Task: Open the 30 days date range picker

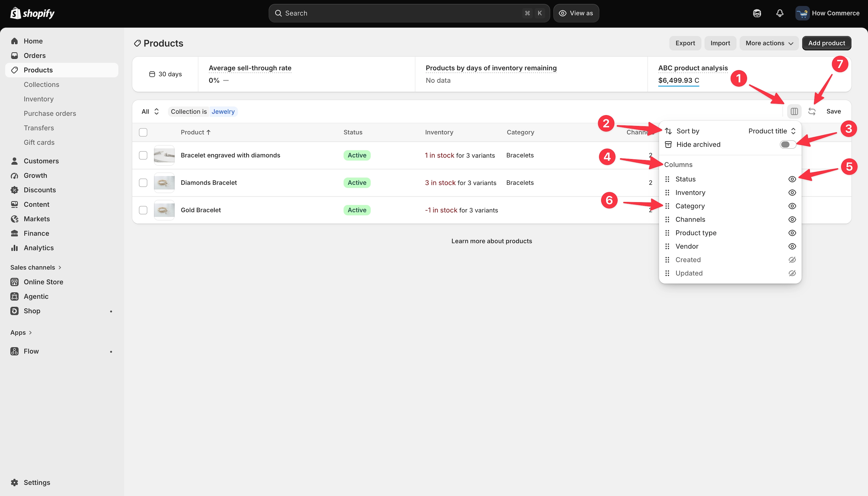Action: [165, 74]
